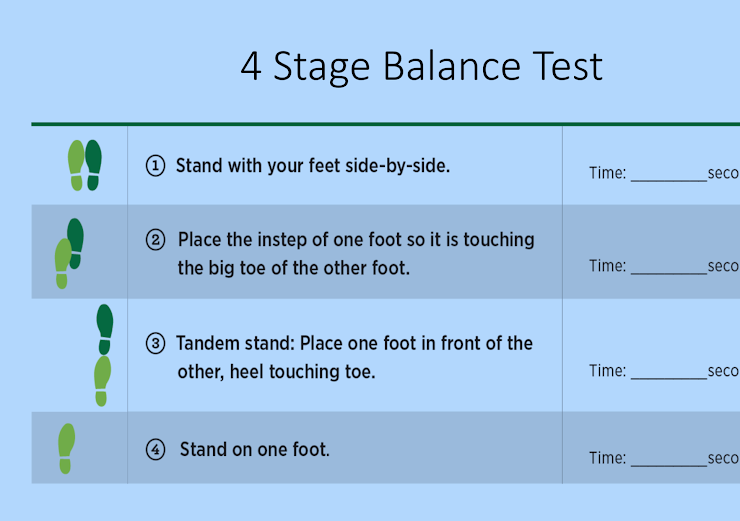This screenshot has width=740, height=521.
Task: Click the stage 1 time blank
Action: coord(669,179)
